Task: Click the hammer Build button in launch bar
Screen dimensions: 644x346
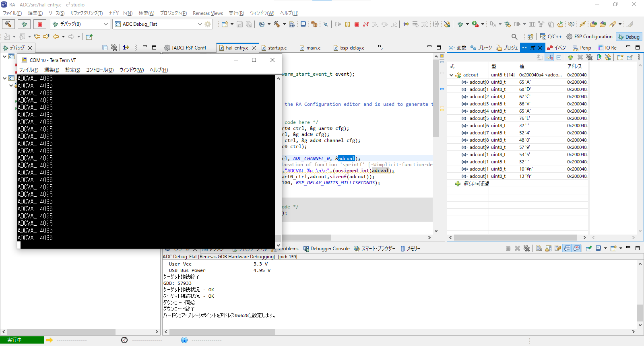Action: click(8, 24)
